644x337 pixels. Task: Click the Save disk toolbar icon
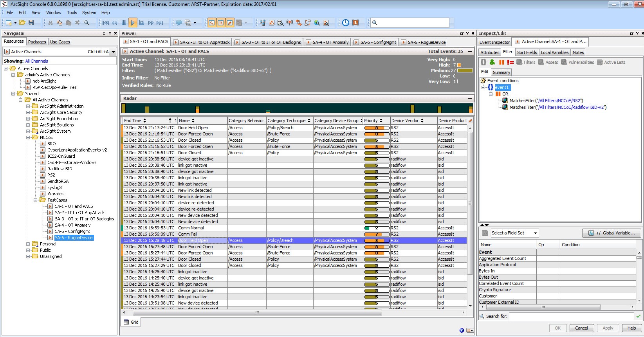click(31, 23)
